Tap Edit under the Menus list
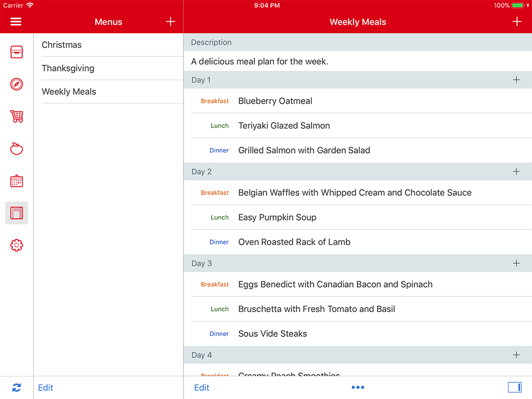 point(45,387)
